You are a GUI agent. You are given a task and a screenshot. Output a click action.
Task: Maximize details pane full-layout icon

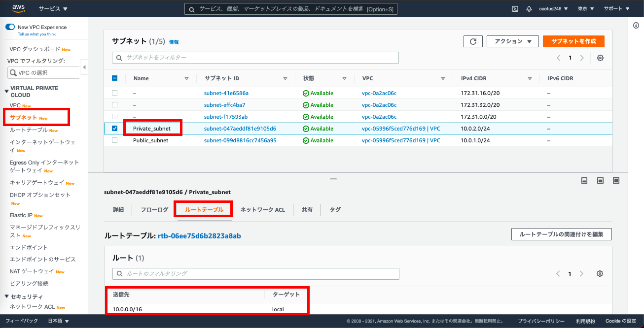(x=616, y=181)
